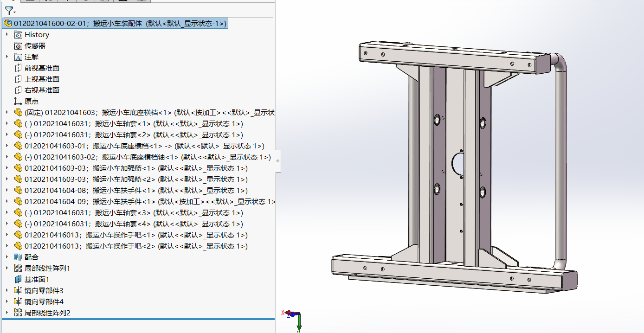Image resolution: width=644 pixels, height=333 pixels.
Task: Click the (固定) 012021041603 底座横档 part icon
Action: pyautogui.click(x=18, y=113)
